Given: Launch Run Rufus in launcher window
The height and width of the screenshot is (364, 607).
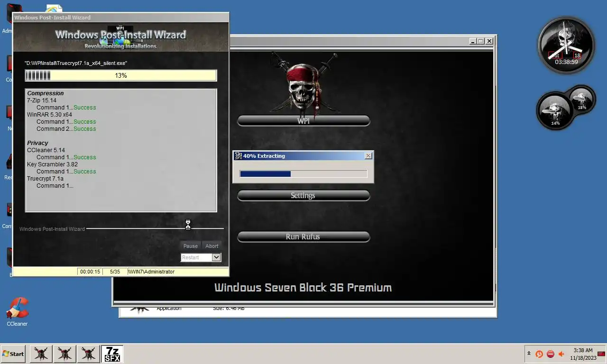Looking at the screenshot, I should [303, 237].
